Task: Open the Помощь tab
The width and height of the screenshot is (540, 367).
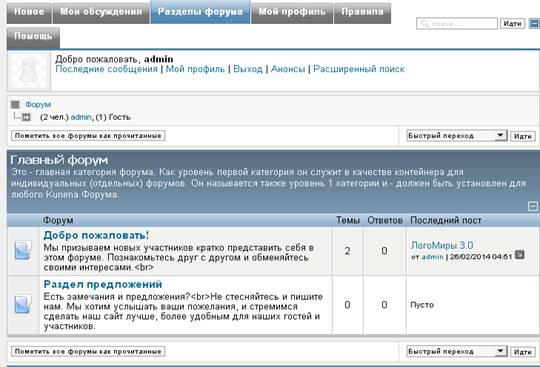Action: (x=33, y=38)
